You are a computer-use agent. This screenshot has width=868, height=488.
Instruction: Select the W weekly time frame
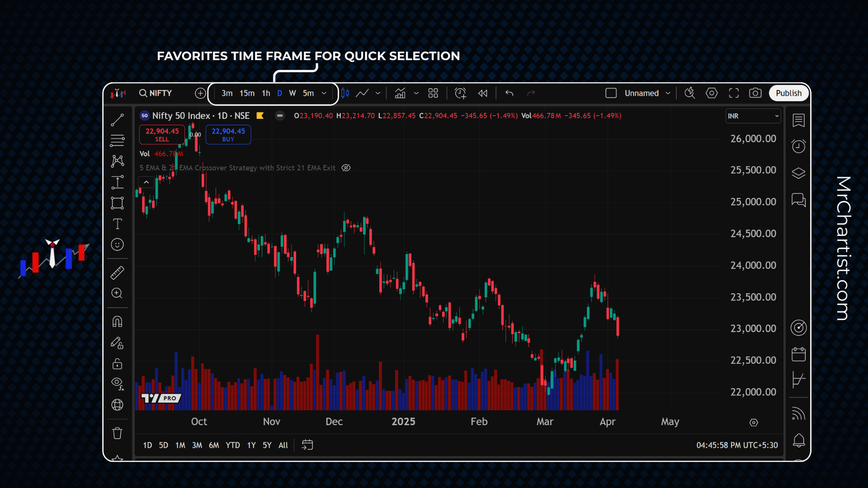(x=292, y=93)
